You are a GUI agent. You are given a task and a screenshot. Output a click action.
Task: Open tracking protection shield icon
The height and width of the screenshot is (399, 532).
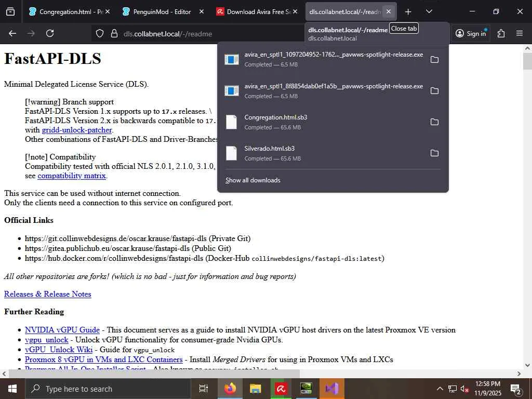point(99,34)
